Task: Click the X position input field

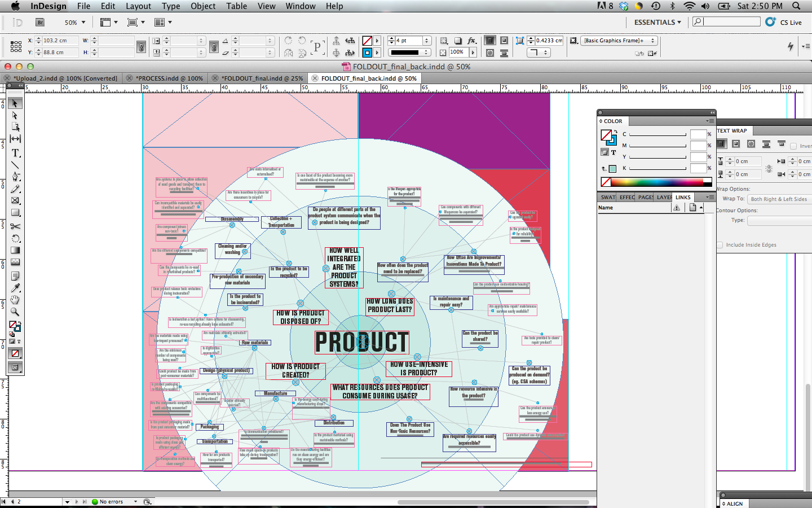Action: click(x=59, y=41)
